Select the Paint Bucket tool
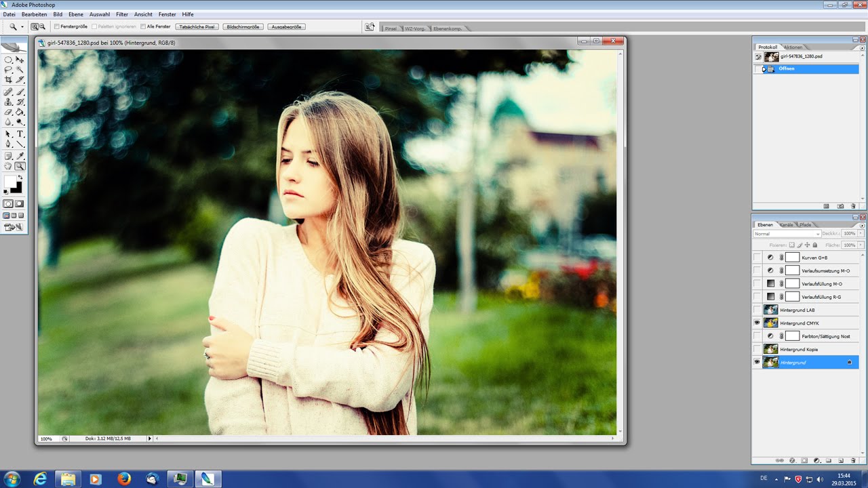 click(x=20, y=112)
